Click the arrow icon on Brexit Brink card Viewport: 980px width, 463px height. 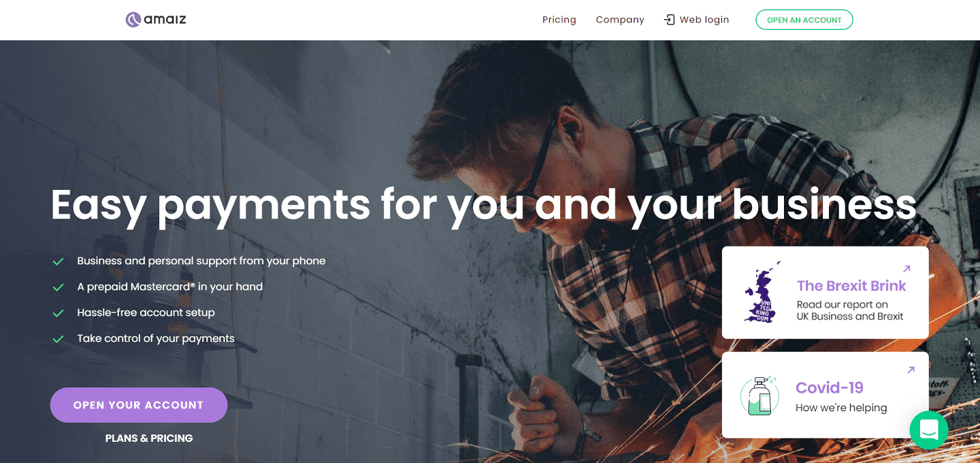tap(906, 269)
